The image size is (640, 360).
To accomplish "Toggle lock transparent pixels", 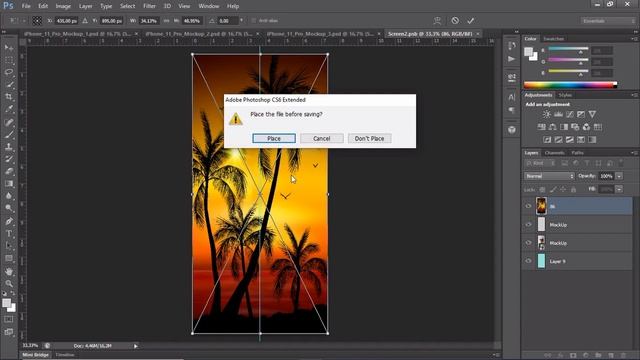I will [x=542, y=189].
